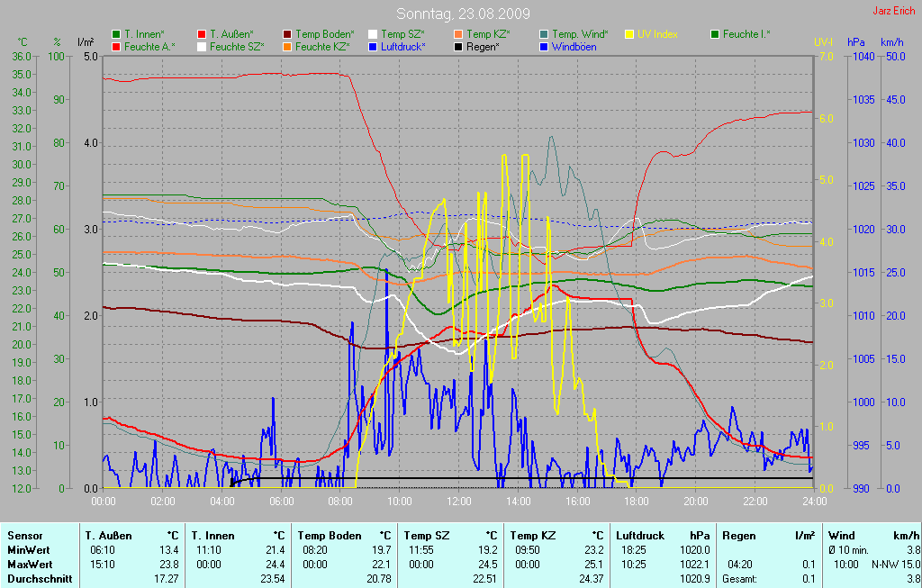
Task: Click the red T. Außen* legend swatch
Action: pyautogui.click(x=202, y=35)
